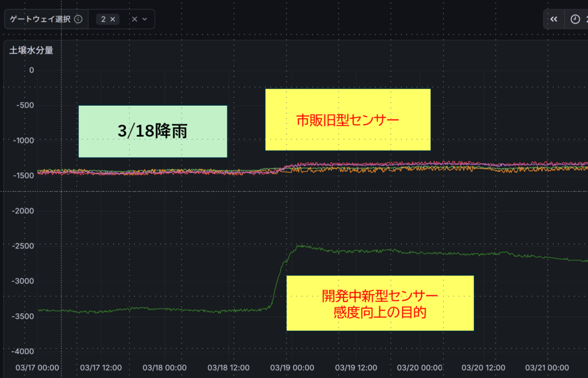The height and width of the screenshot is (378, 588).
Task: Open the 土壌水分量 panel title
Action: (x=31, y=50)
